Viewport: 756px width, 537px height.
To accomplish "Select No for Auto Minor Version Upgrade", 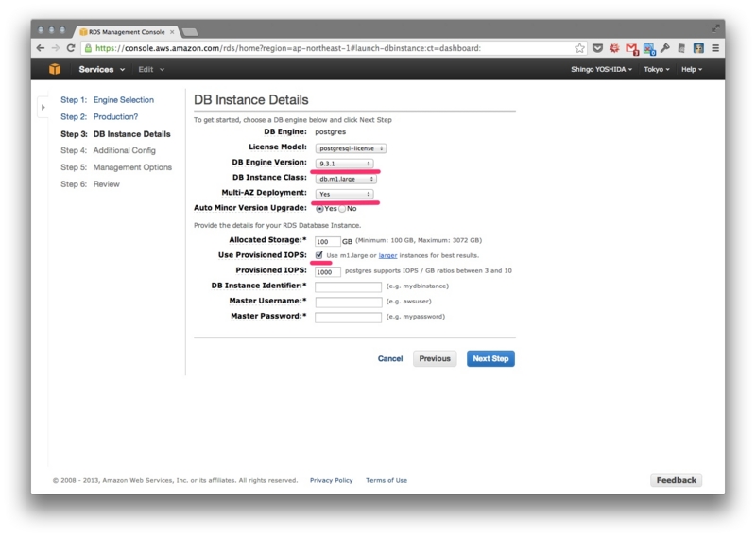I will pos(342,209).
